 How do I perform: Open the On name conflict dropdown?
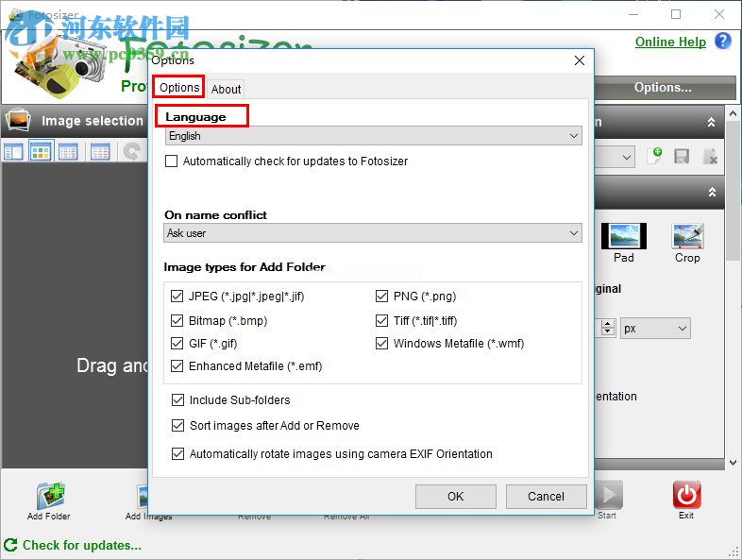tap(373, 233)
